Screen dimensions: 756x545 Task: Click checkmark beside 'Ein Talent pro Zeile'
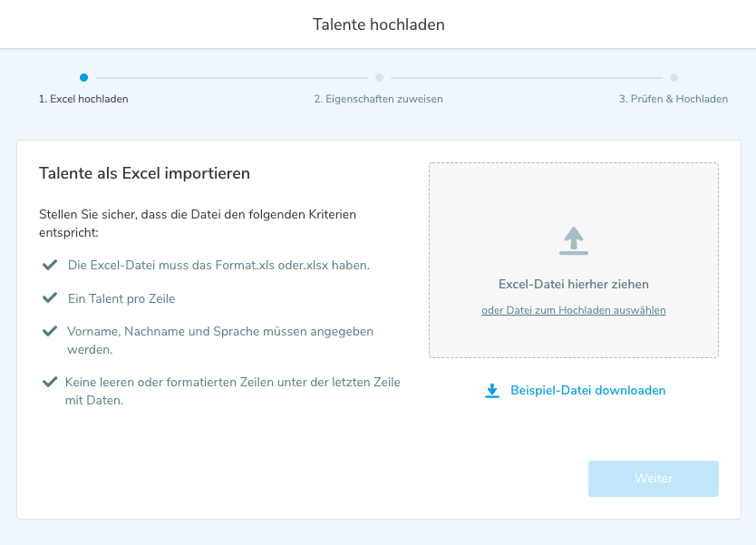click(x=49, y=297)
